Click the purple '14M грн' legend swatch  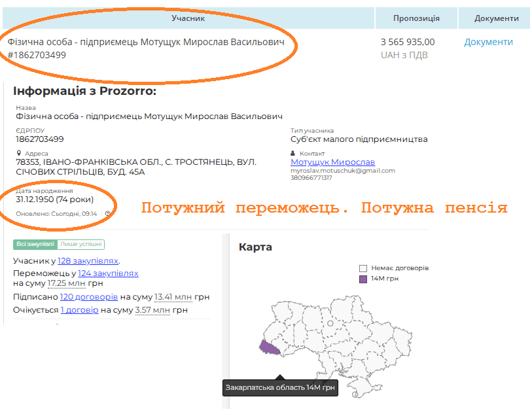point(363,279)
